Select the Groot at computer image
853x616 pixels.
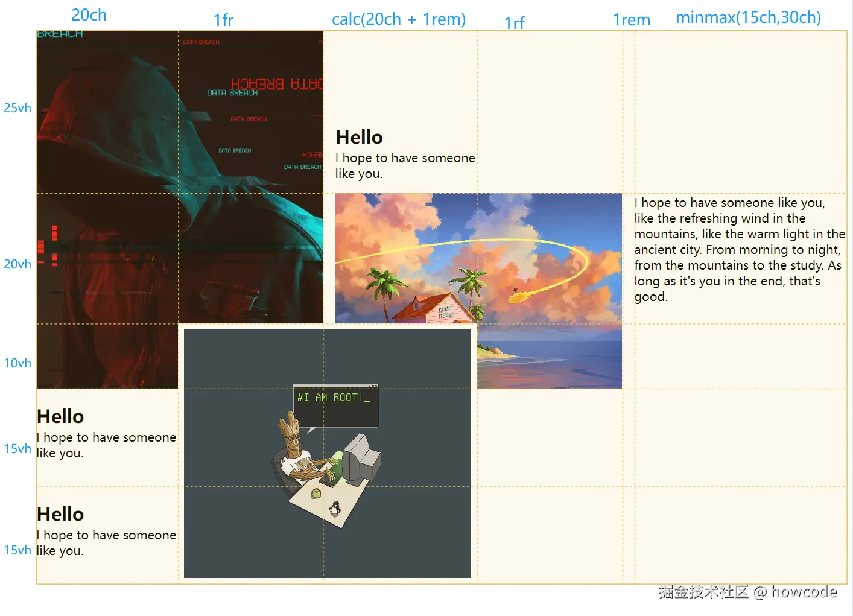point(327,454)
